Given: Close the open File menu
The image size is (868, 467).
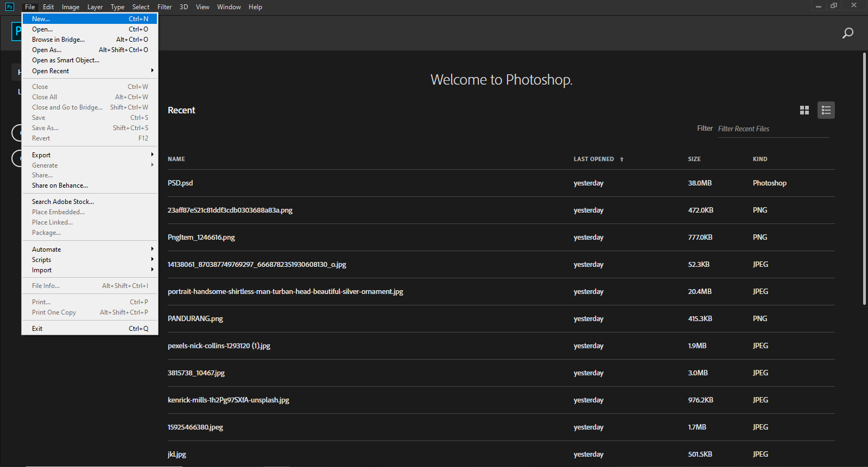Looking at the screenshot, I should [x=30, y=7].
